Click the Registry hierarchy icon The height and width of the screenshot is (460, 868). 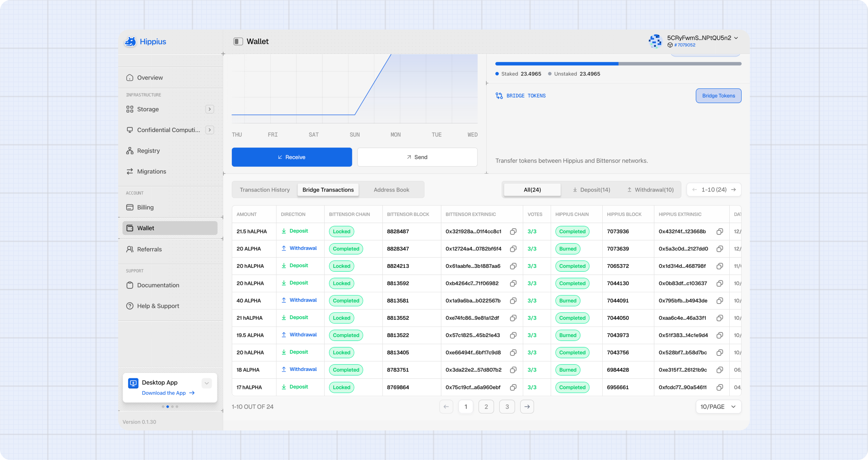pos(130,151)
